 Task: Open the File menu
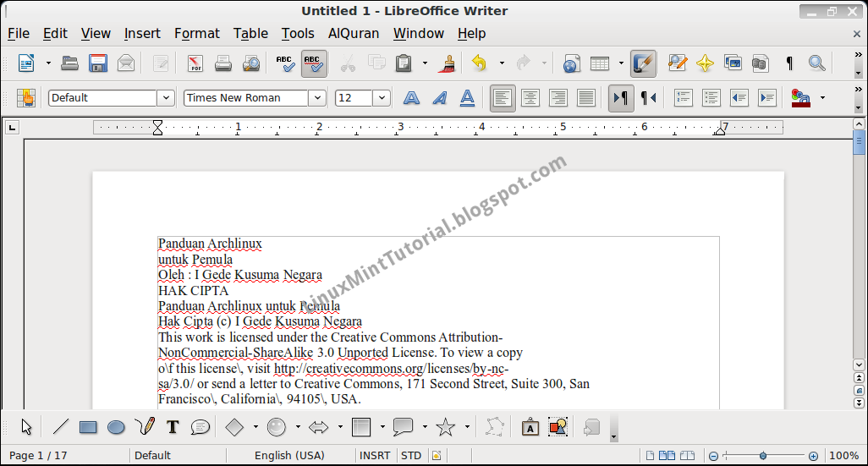(x=19, y=33)
